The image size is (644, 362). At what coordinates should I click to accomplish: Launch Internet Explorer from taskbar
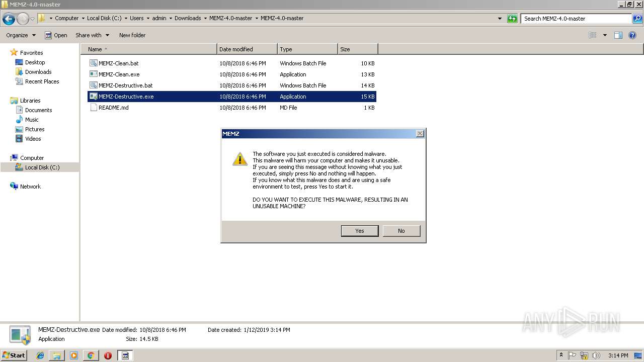point(40,355)
